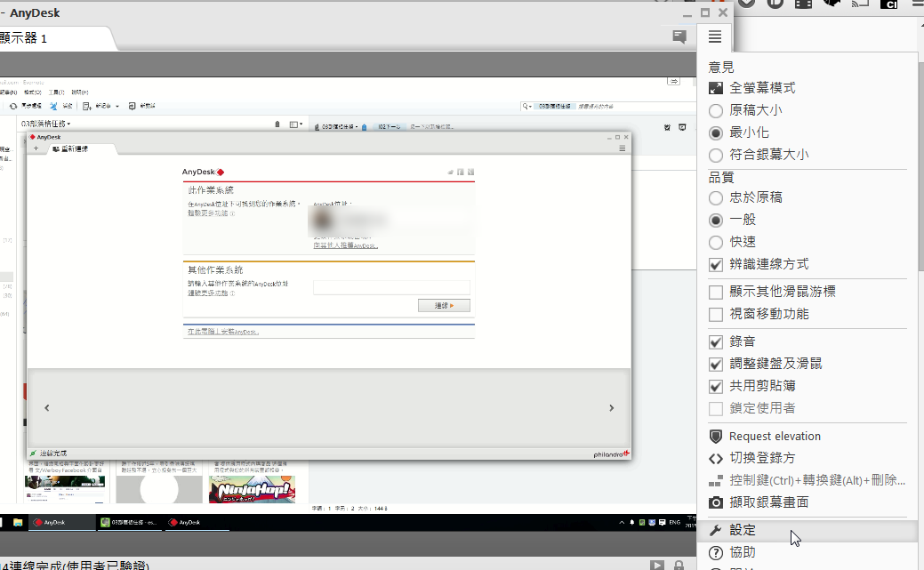The width and height of the screenshot is (924, 570).
Task: Open view layout dropdown in remote Evernote
Action: coord(296,124)
